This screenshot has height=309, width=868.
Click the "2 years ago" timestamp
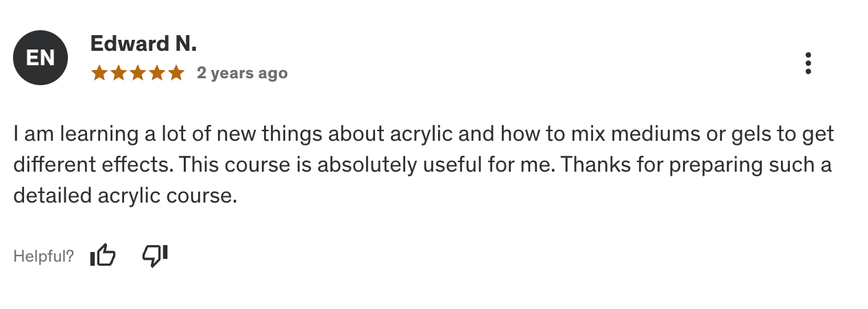point(242,73)
